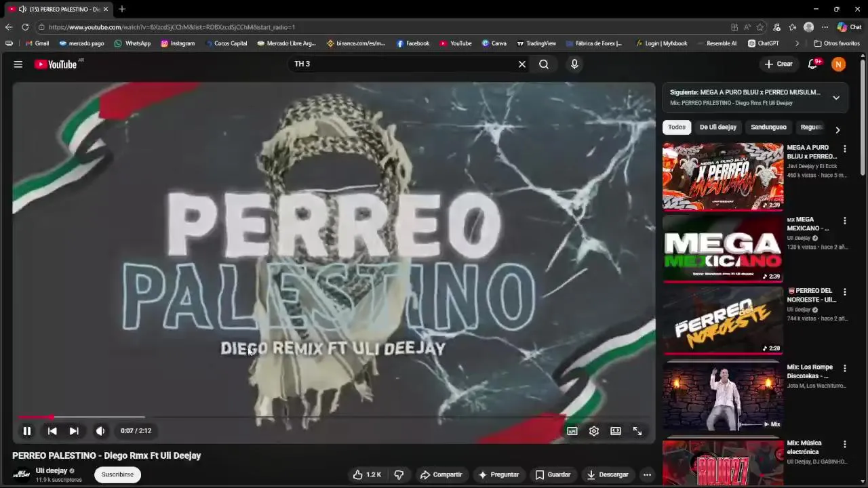Image resolution: width=868 pixels, height=488 pixels.
Task: Open more actions menu below video
Action: tap(647, 474)
